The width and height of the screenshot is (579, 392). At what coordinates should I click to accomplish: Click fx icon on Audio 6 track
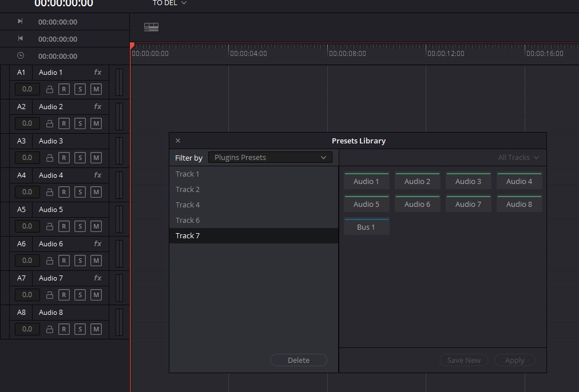[x=97, y=244]
